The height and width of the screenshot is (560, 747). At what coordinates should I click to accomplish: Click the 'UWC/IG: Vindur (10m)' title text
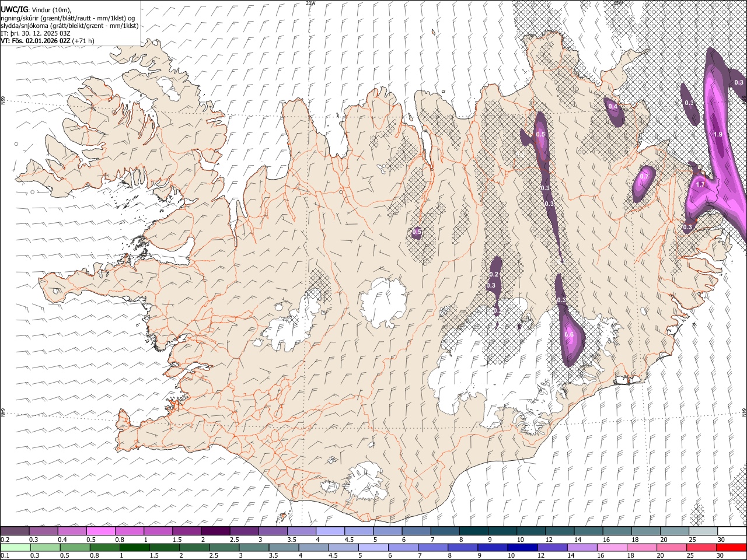[35, 9]
